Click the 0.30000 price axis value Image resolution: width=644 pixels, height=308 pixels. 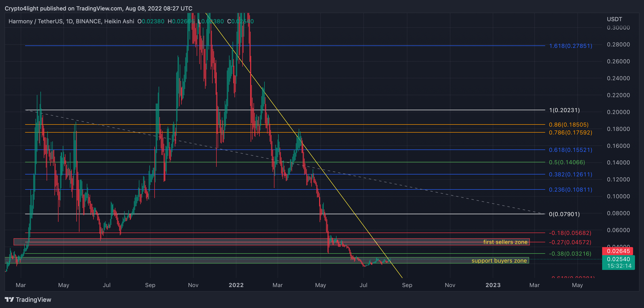[618, 28]
